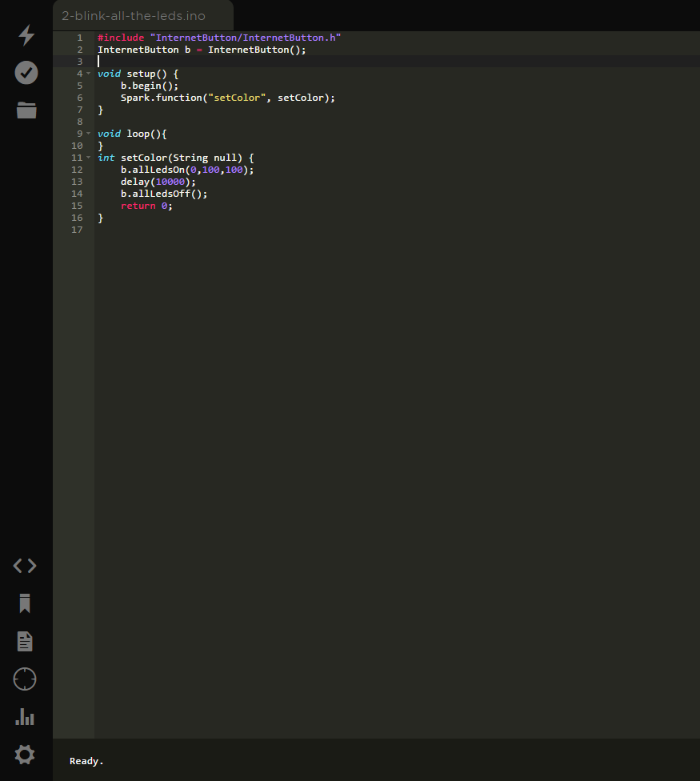Open Settings via the gear icon
Viewport: 700px width, 781px height.
[x=25, y=755]
